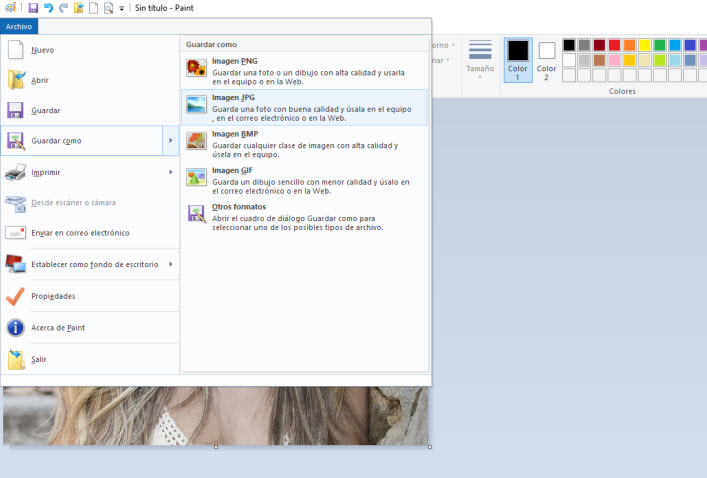Pick the dark red color swatch

click(x=599, y=45)
